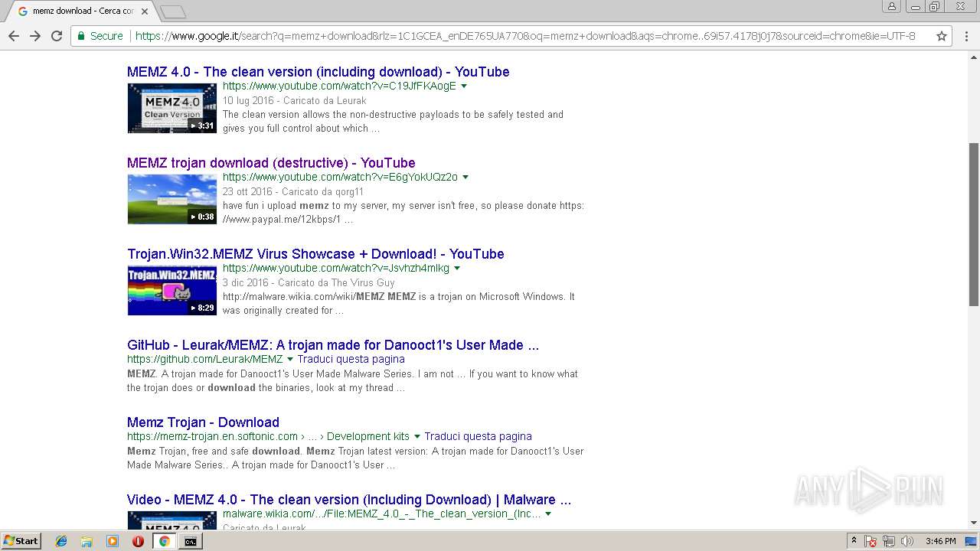
Task: Click Traduci questa pagina for GitHub result
Action: pos(351,360)
